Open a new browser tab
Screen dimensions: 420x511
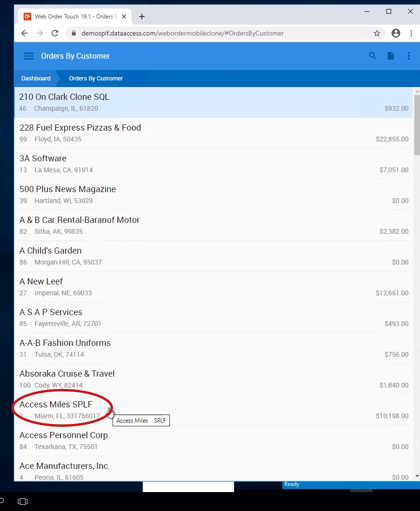[x=142, y=17]
